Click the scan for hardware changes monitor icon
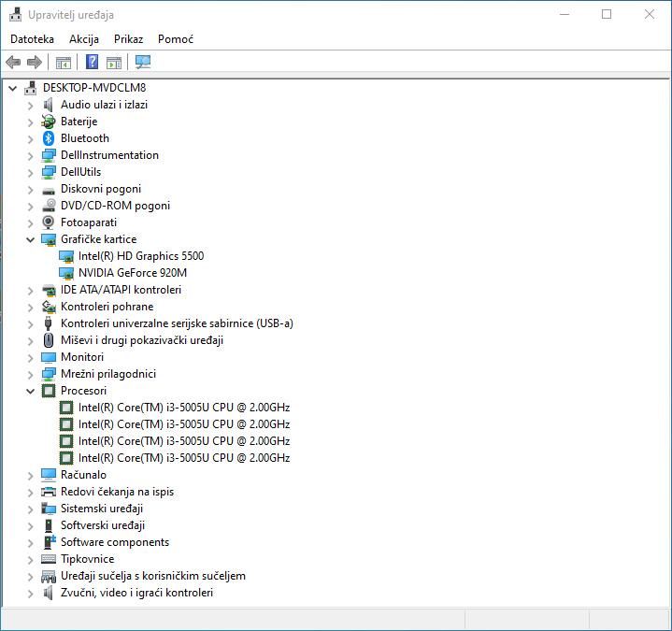672x631 pixels. click(143, 62)
